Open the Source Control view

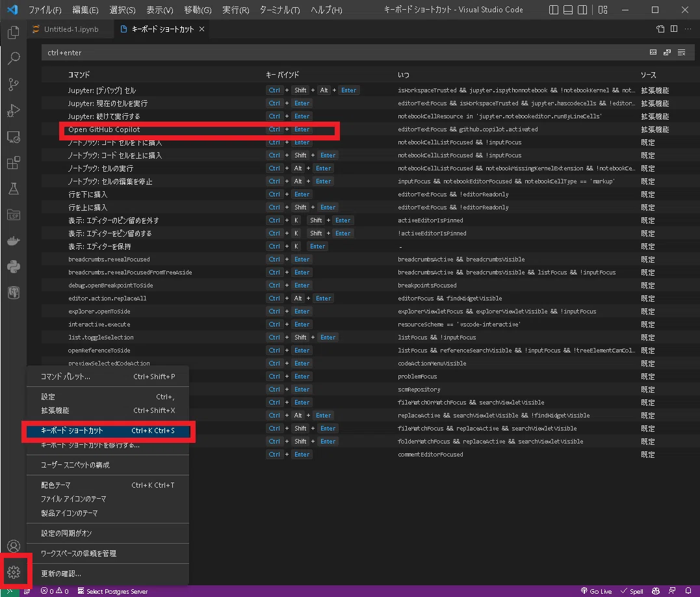[x=14, y=85]
